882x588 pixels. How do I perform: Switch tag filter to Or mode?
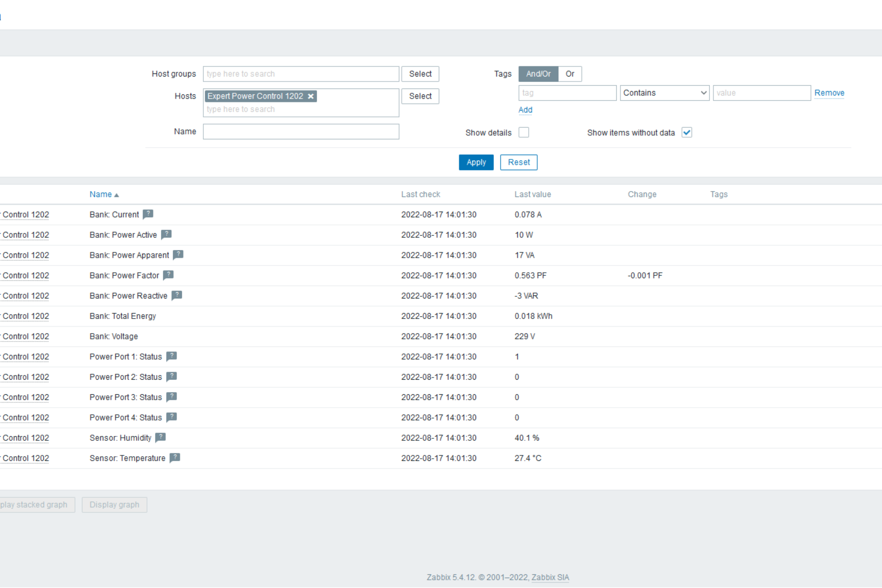pos(569,73)
